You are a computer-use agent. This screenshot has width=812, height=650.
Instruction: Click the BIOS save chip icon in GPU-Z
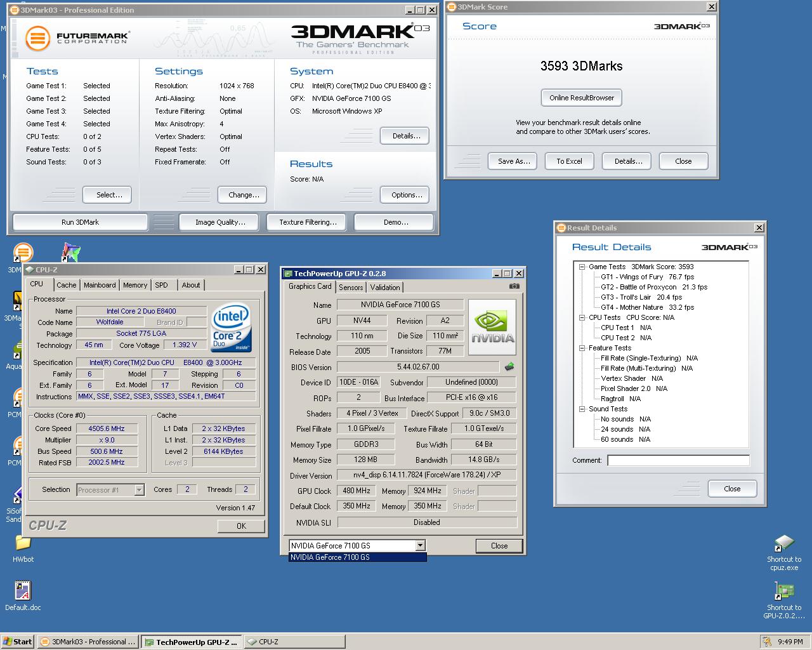point(509,367)
